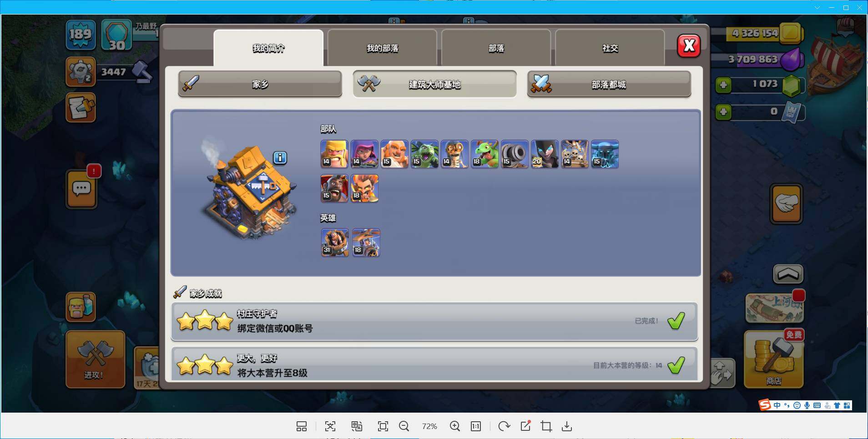Close the profile panel with red X
This screenshot has width=868, height=439.
[689, 45]
